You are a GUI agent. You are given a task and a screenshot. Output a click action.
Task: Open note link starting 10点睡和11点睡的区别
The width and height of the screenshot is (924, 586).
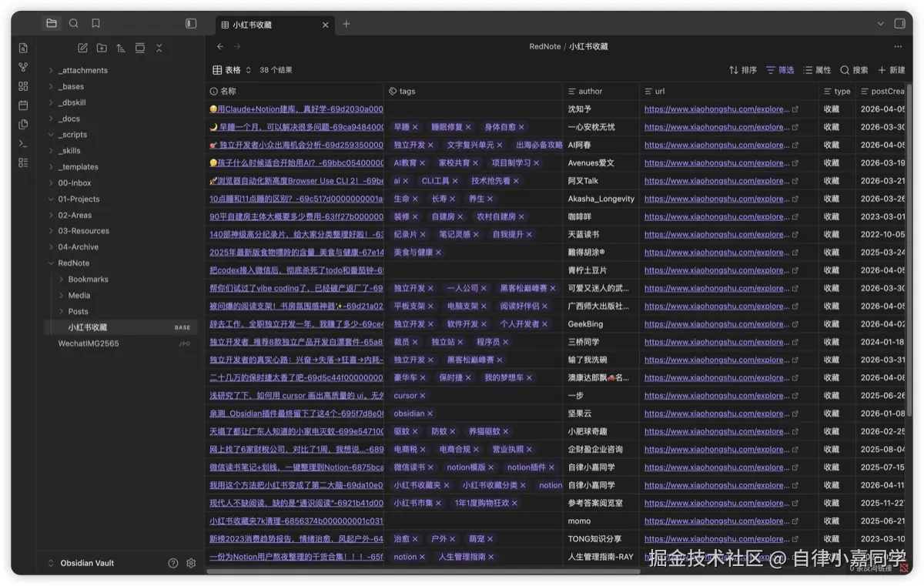click(296, 199)
